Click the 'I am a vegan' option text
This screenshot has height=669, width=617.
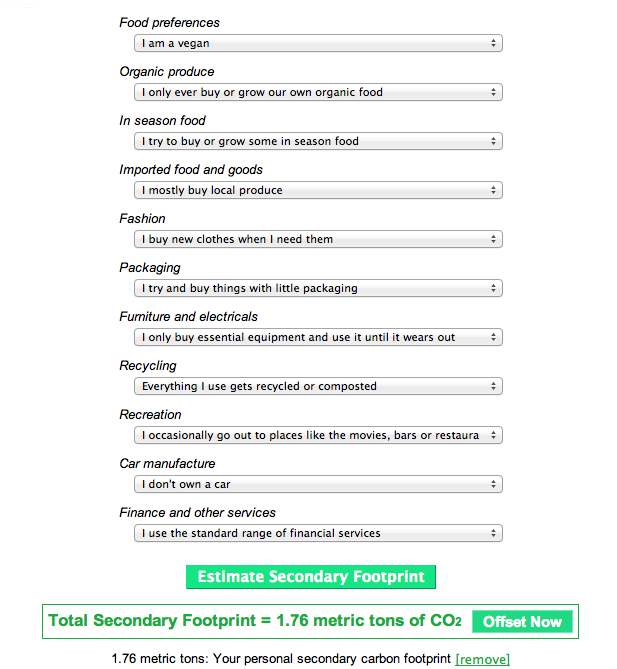coord(176,43)
